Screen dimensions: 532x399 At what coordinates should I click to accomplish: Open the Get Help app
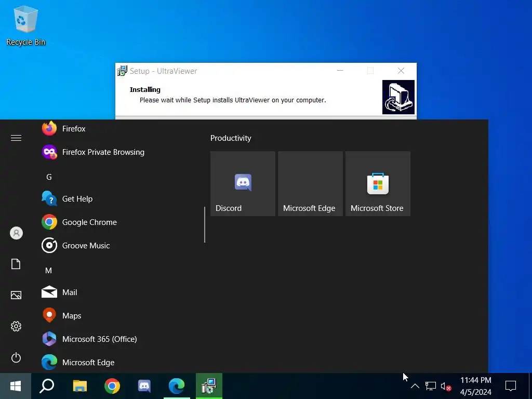117,199
